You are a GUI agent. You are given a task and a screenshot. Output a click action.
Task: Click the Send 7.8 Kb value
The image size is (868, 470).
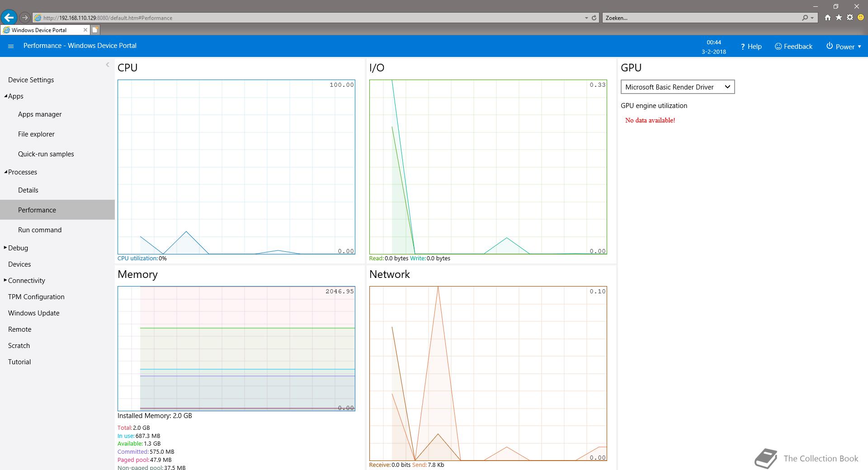pos(436,465)
